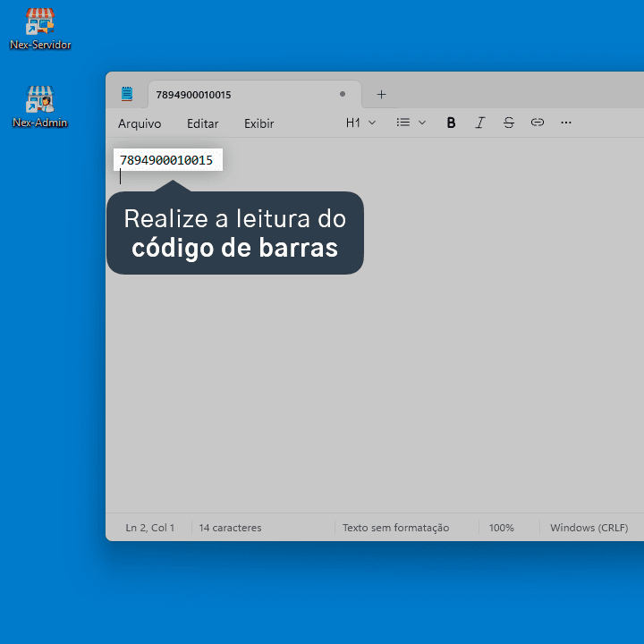Open the more options ellipsis menu
Screen dimensions: 644x644
coord(566,123)
